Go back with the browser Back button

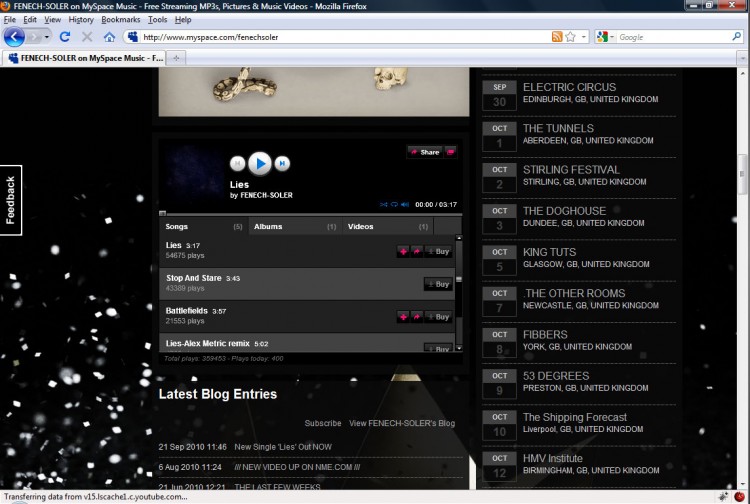click(14, 37)
